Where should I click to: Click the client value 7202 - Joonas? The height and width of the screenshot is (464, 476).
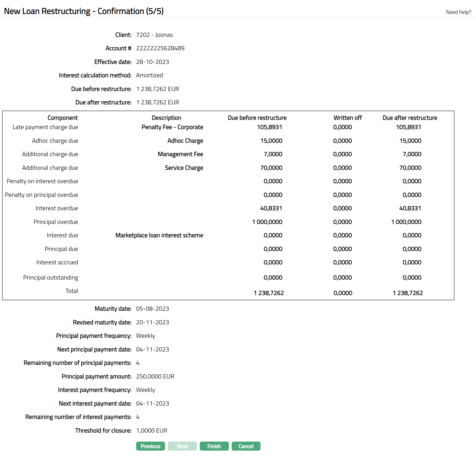tap(154, 35)
